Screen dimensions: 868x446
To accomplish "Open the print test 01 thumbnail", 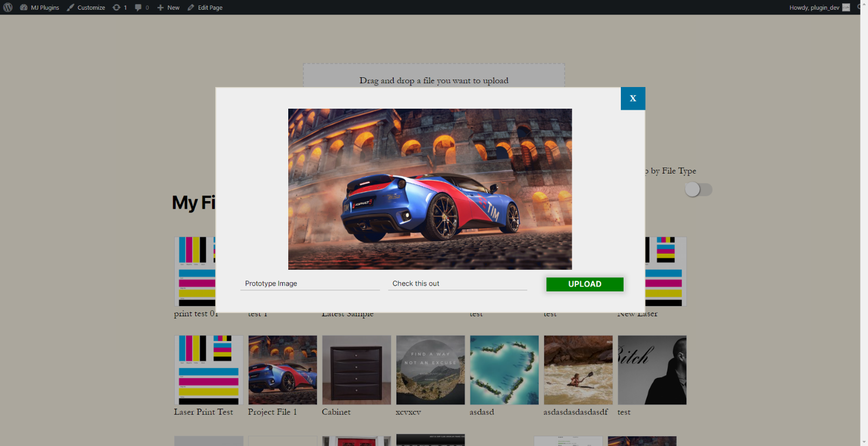I will click(195, 271).
